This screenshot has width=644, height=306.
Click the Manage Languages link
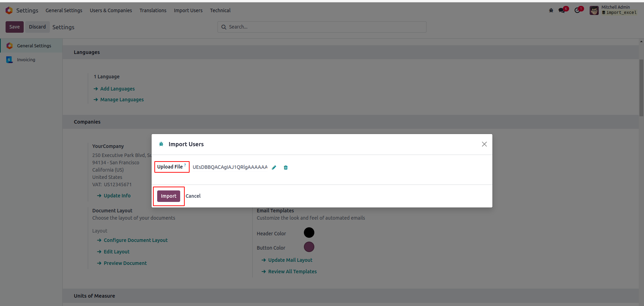[x=122, y=100]
